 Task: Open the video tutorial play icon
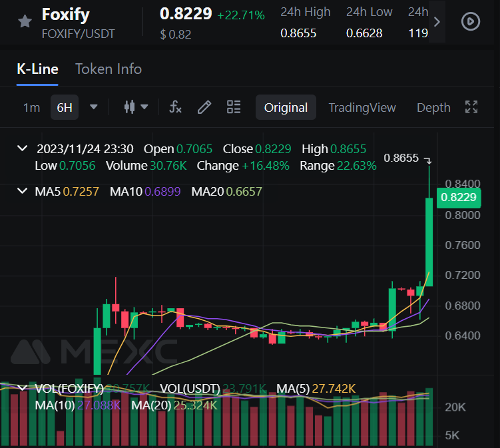pyautogui.click(x=470, y=22)
